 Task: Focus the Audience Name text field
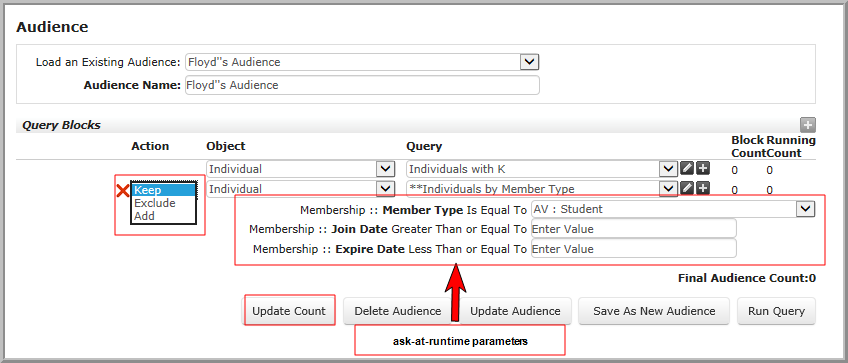(x=362, y=85)
